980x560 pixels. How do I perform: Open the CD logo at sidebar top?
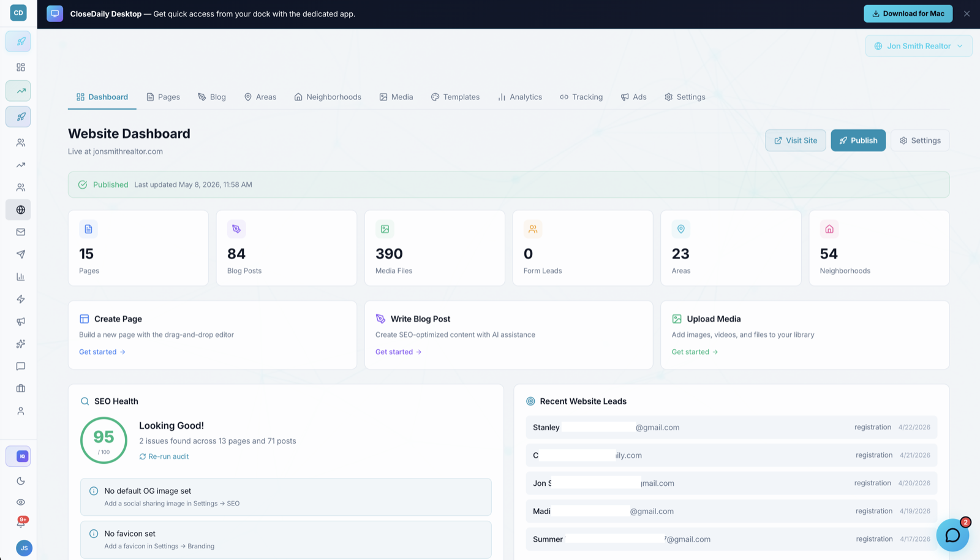coord(18,12)
